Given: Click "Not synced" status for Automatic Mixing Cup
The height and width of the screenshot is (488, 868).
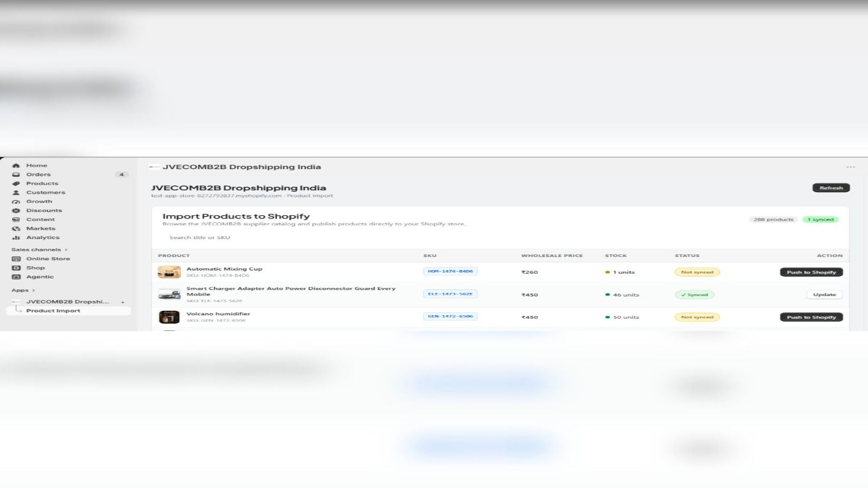Looking at the screenshot, I should (697, 272).
